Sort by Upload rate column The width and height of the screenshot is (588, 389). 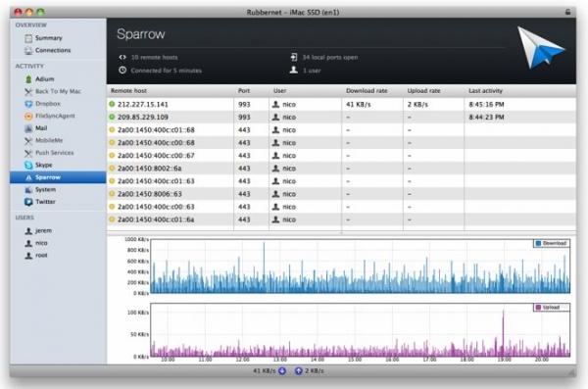coord(433,91)
